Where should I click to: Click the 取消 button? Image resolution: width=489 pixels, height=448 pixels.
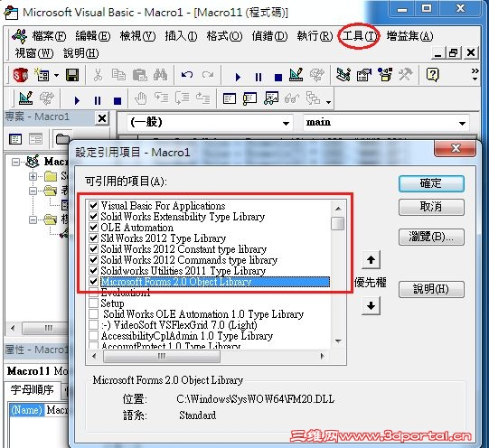click(x=431, y=207)
